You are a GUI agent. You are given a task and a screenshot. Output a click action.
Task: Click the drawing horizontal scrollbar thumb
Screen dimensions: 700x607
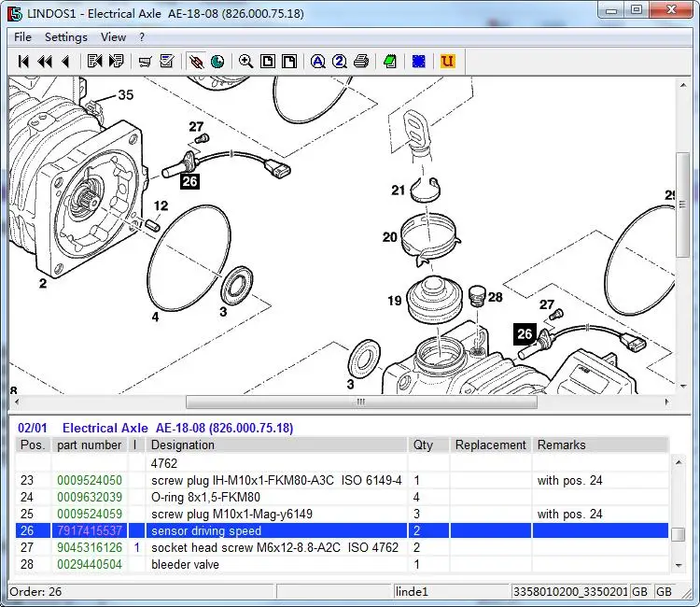click(361, 402)
